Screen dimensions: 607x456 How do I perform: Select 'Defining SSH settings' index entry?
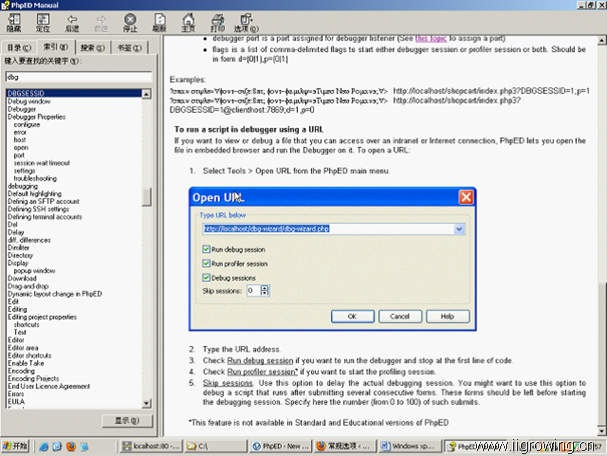click(x=39, y=209)
